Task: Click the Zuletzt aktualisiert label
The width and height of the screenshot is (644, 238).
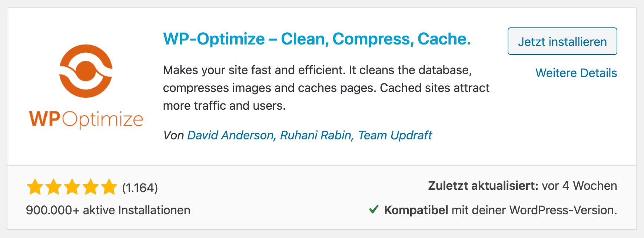Action: click(x=483, y=186)
